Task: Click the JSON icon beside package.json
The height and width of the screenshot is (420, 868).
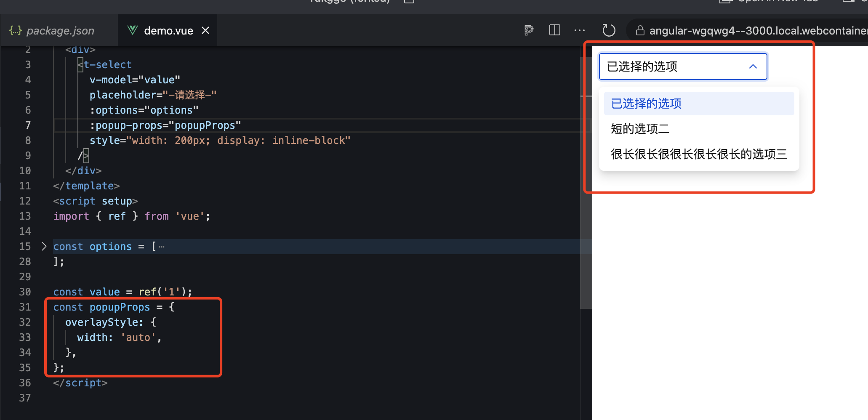Action: pos(15,30)
